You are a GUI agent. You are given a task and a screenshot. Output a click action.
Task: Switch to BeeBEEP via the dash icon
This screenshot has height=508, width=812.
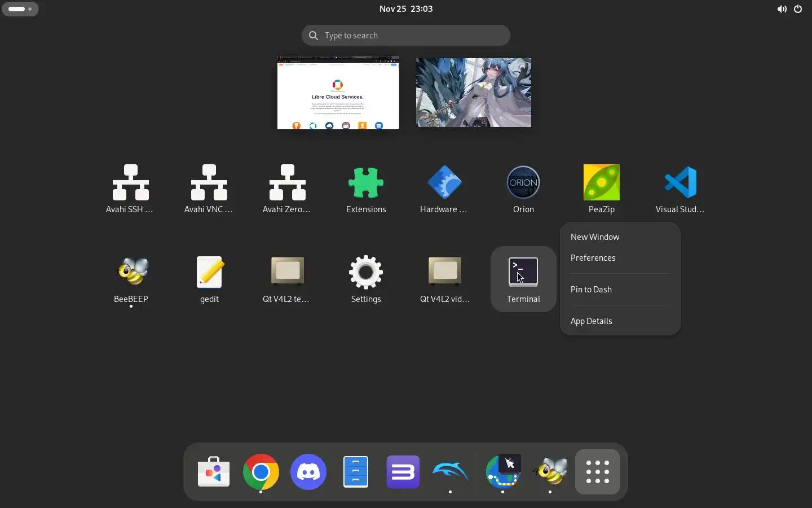(551, 472)
